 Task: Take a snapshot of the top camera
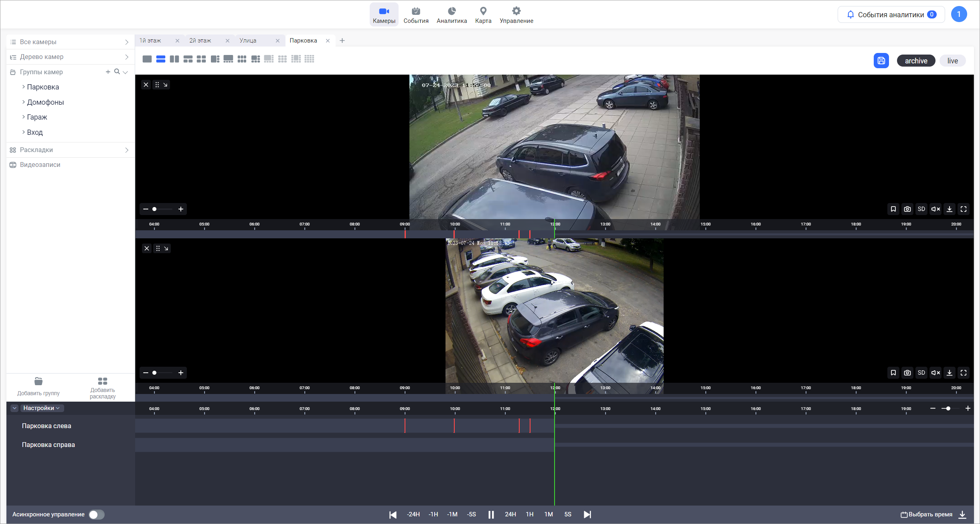pos(907,209)
